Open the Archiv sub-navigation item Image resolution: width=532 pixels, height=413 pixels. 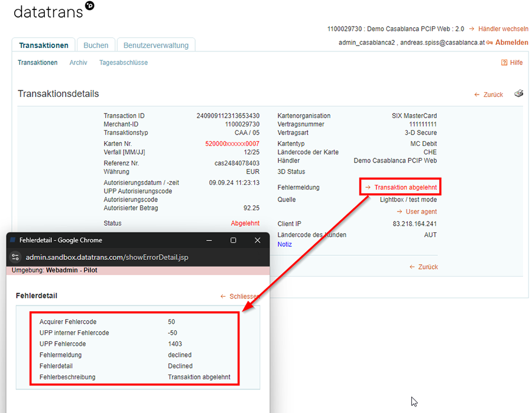tap(78, 63)
